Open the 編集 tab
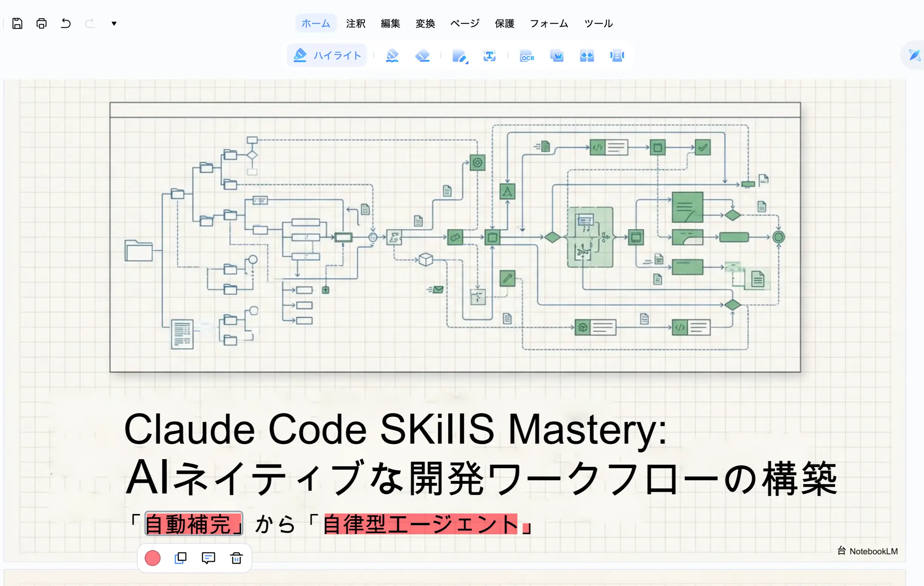 [x=390, y=23]
